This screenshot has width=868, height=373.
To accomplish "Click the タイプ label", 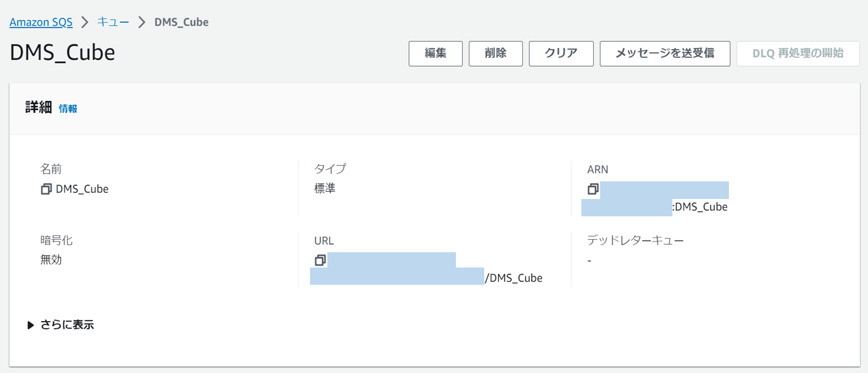I will [330, 169].
